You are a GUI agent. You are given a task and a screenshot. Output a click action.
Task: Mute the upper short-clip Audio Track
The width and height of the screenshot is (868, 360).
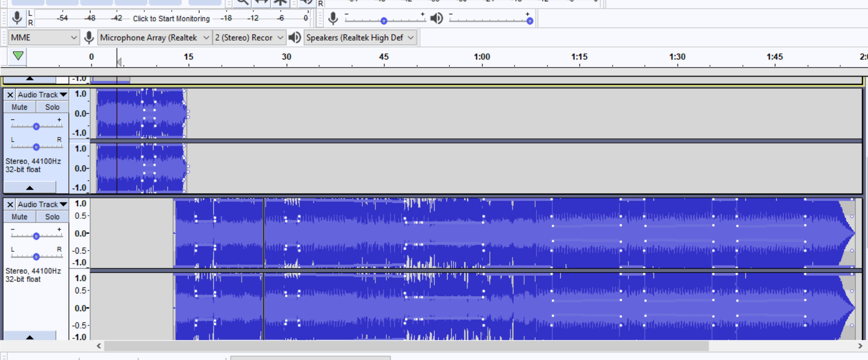pyautogui.click(x=20, y=107)
